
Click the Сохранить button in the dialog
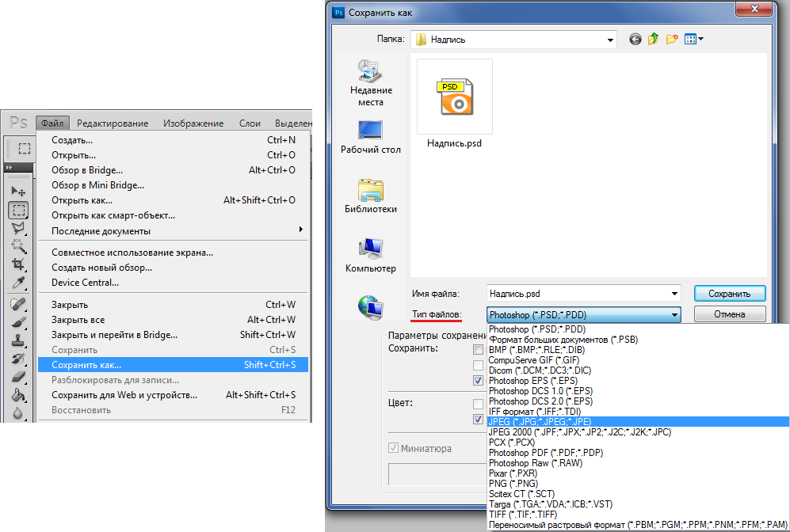coord(730,294)
